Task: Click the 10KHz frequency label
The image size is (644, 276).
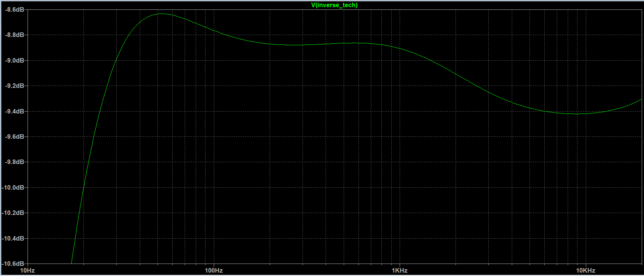Action: click(585, 270)
